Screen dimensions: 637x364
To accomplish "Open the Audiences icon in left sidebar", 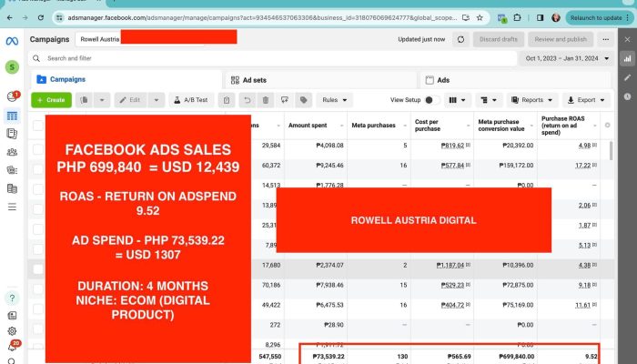I will tap(12, 151).
